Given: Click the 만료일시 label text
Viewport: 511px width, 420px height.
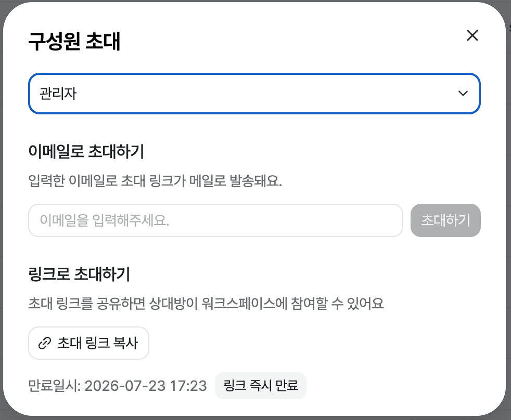Looking at the screenshot, I should [x=55, y=386].
